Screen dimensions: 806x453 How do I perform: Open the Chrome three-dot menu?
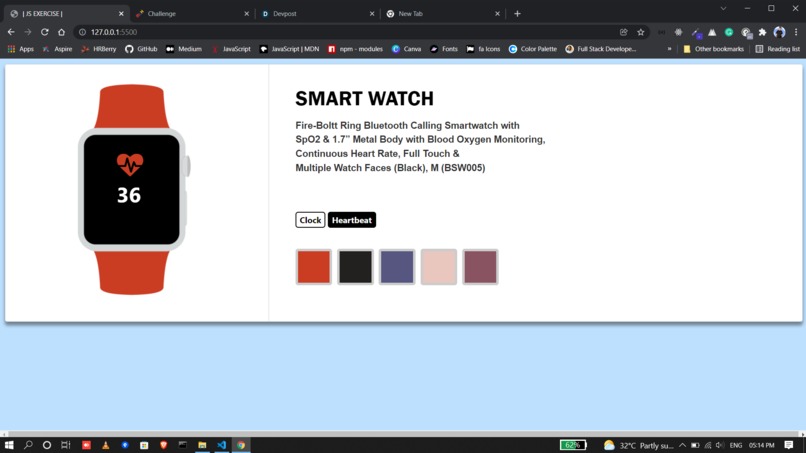coord(796,32)
